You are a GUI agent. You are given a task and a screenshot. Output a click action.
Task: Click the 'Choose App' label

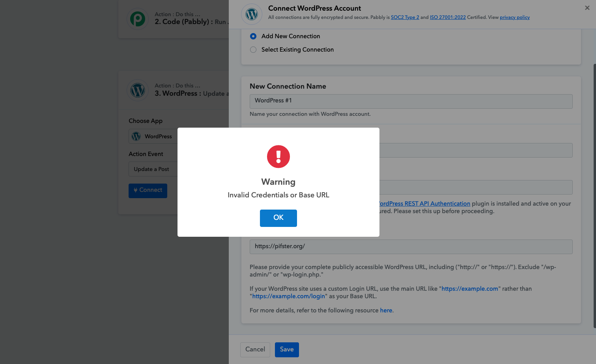point(146,121)
